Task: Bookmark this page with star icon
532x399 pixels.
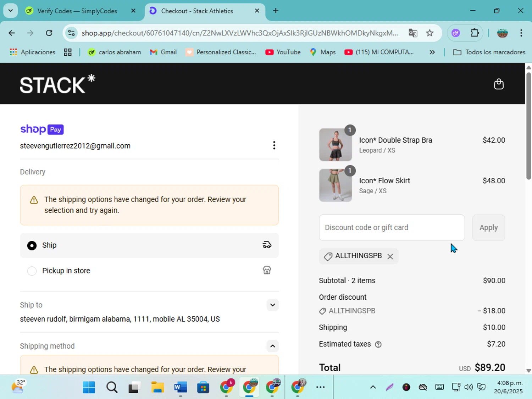Action: point(430,33)
